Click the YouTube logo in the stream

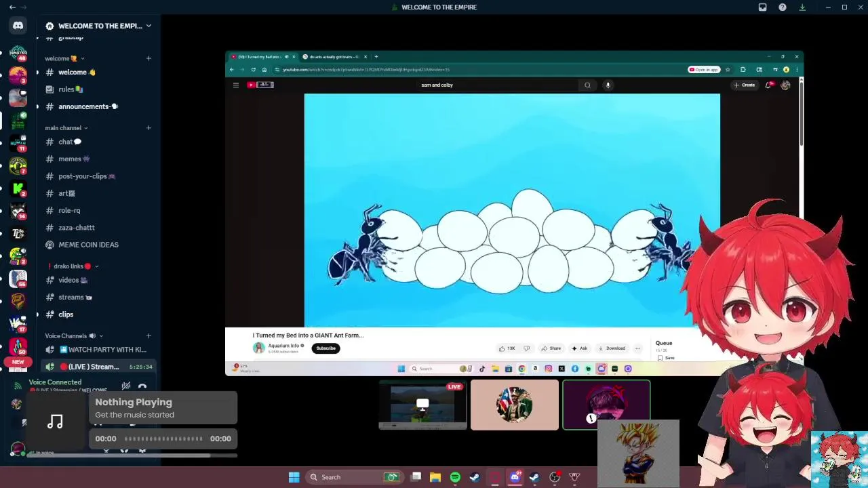pyautogui.click(x=260, y=85)
